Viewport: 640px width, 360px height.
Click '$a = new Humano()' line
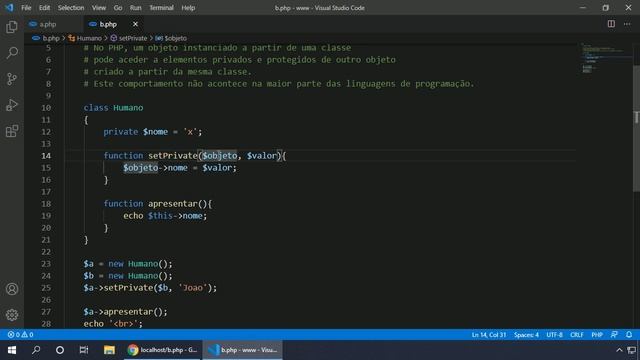[x=128, y=264]
